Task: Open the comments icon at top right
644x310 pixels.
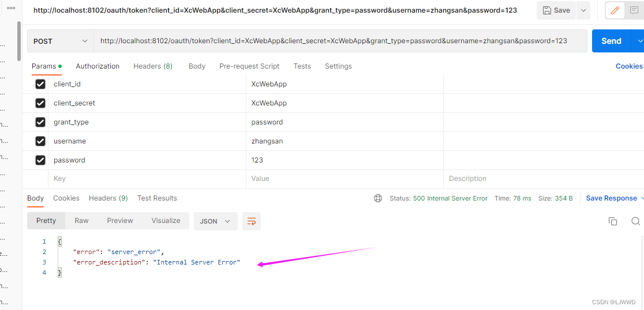Action: click(x=634, y=11)
